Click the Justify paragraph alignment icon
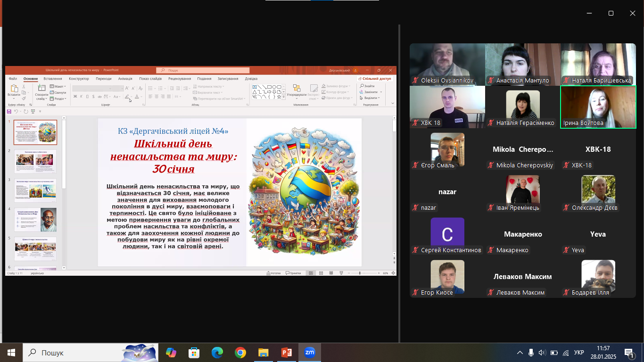The width and height of the screenshot is (644, 362). 169,96
